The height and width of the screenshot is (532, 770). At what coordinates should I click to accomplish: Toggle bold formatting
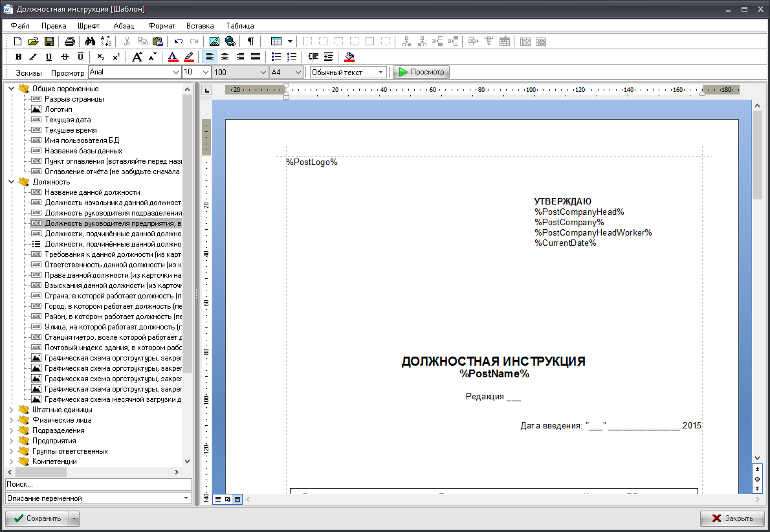coord(18,57)
